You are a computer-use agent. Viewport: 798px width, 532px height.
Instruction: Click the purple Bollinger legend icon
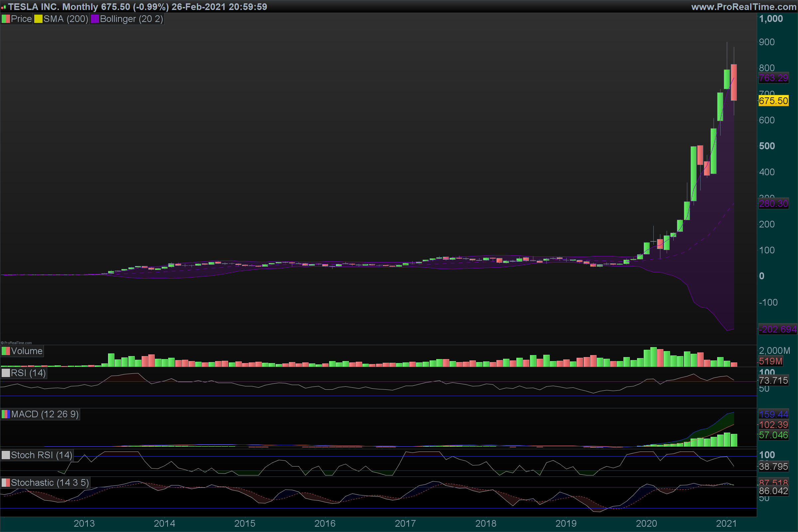click(95, 19)
